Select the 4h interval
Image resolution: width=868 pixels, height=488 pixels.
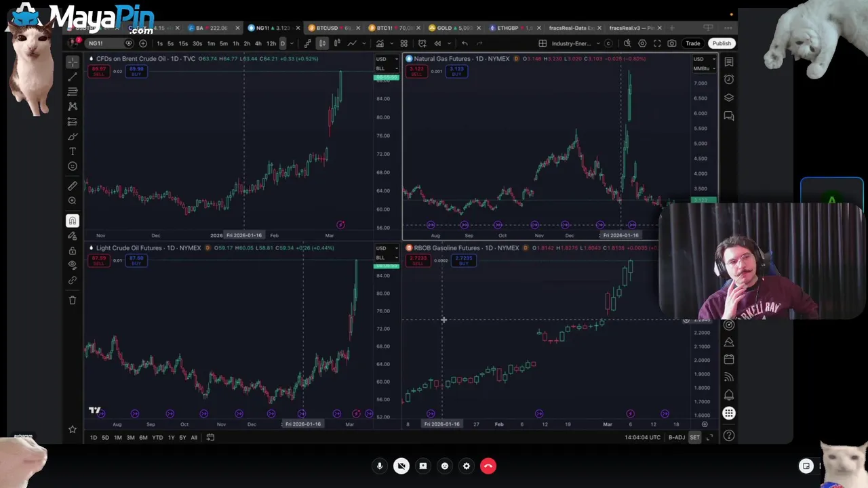click(258, 43)
